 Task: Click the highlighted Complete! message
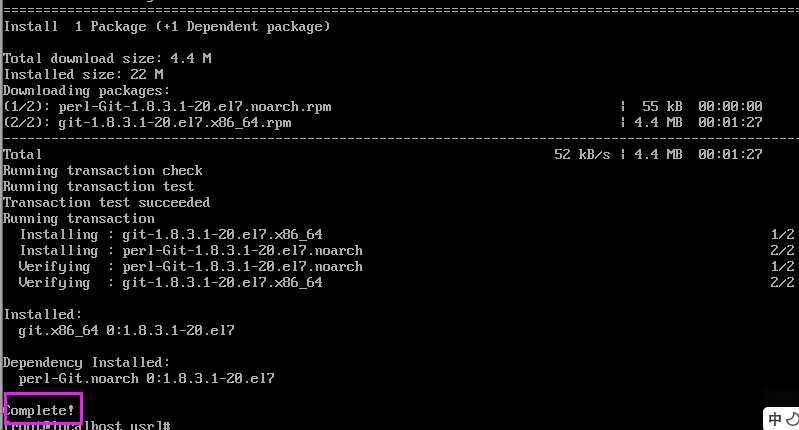tap(42, 410)
